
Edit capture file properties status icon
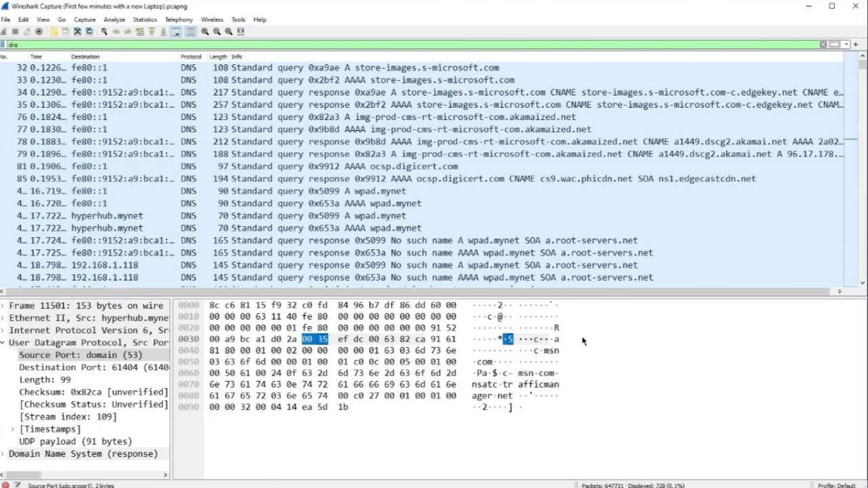17,485
